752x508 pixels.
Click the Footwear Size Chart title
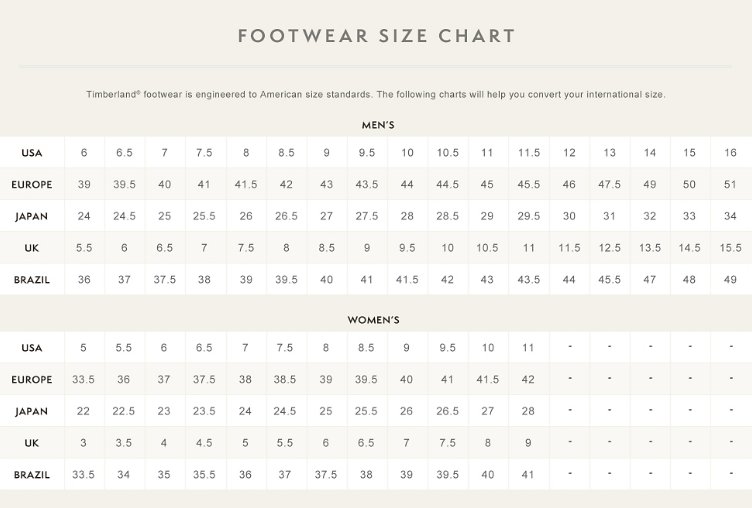click(x=376, y=37)
